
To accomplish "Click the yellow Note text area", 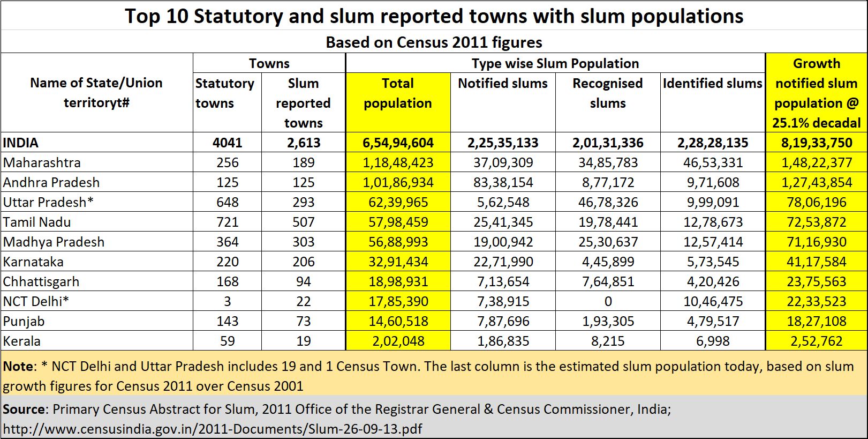I will pos(434,376).
